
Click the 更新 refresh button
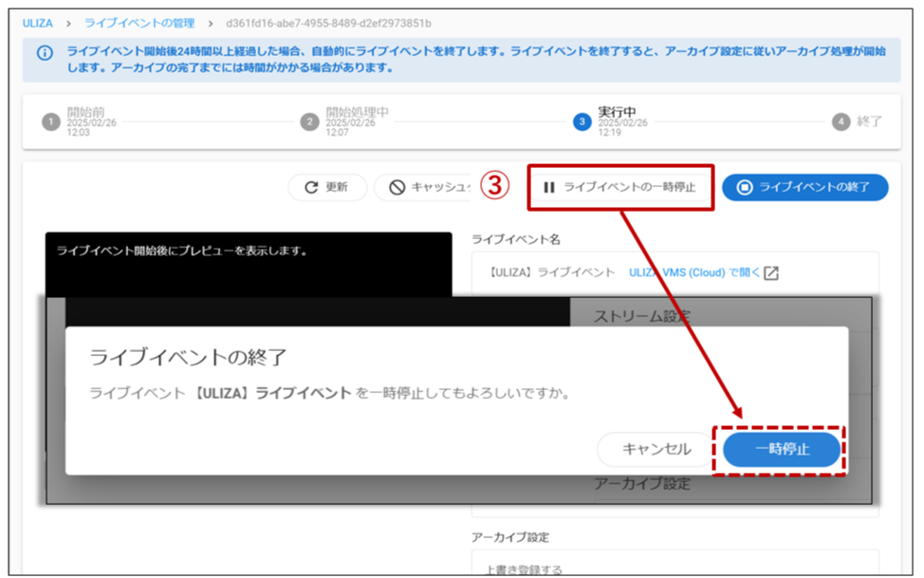[327, 188]
